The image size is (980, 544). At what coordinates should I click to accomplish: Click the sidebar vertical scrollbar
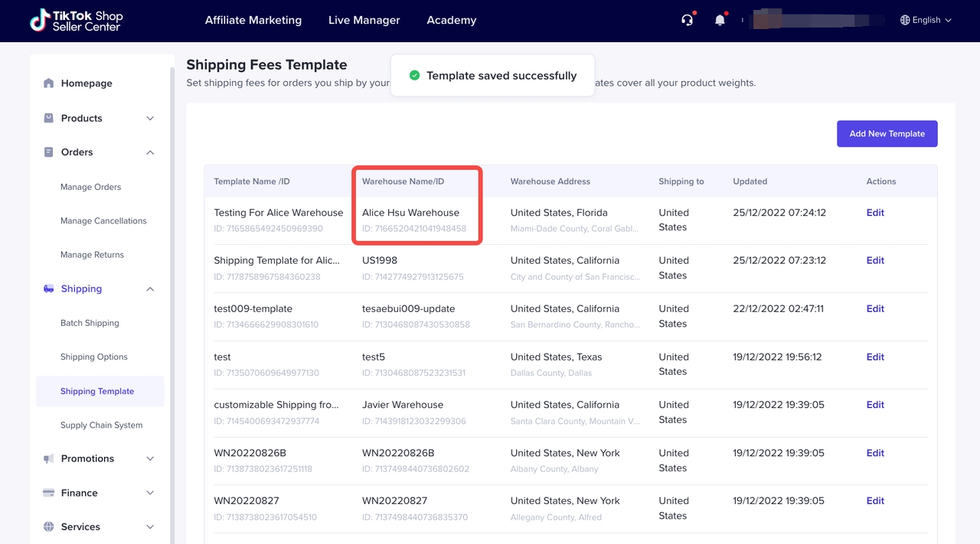[x=172, y=306]
